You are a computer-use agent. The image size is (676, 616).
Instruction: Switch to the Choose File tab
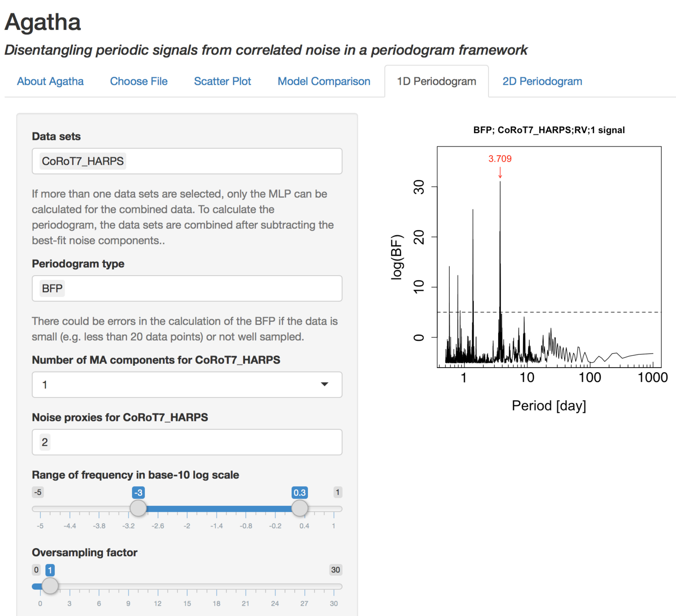point(138,81)
